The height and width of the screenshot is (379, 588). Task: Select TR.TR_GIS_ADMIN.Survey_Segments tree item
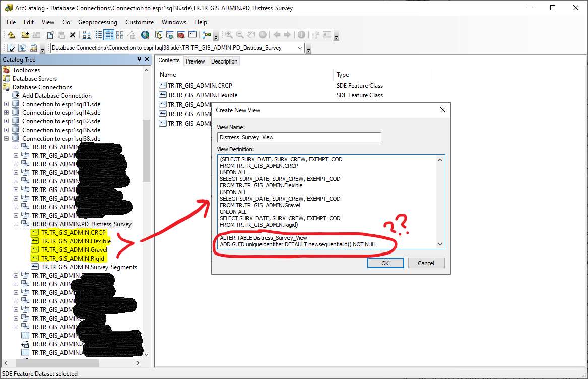(89, 267)
